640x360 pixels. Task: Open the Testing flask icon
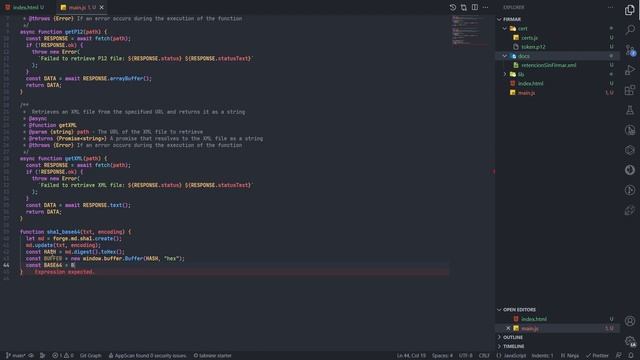(630, 110)
